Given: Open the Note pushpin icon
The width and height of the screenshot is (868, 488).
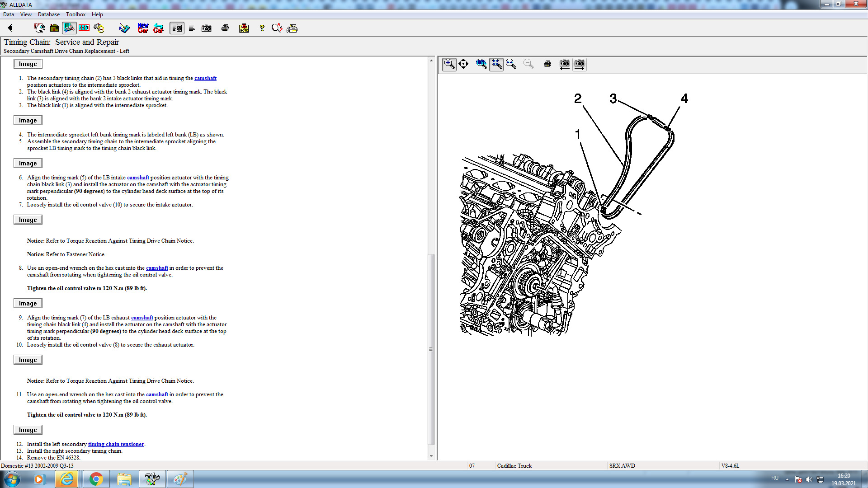Looking at the screenshot, I should (x=244, y=28).
